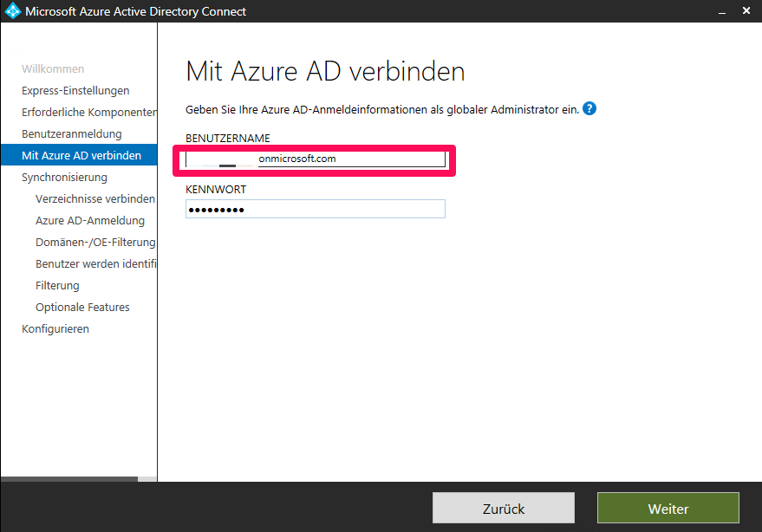Select Filterung sub-step
762x532 pixels.
57,286
